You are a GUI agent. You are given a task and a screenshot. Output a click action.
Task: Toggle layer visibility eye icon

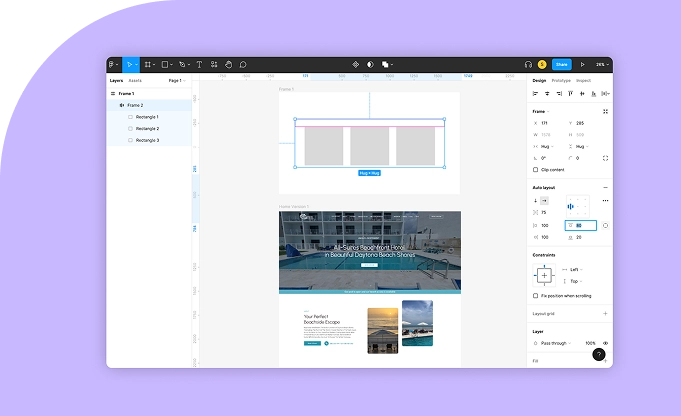point(605,343)
